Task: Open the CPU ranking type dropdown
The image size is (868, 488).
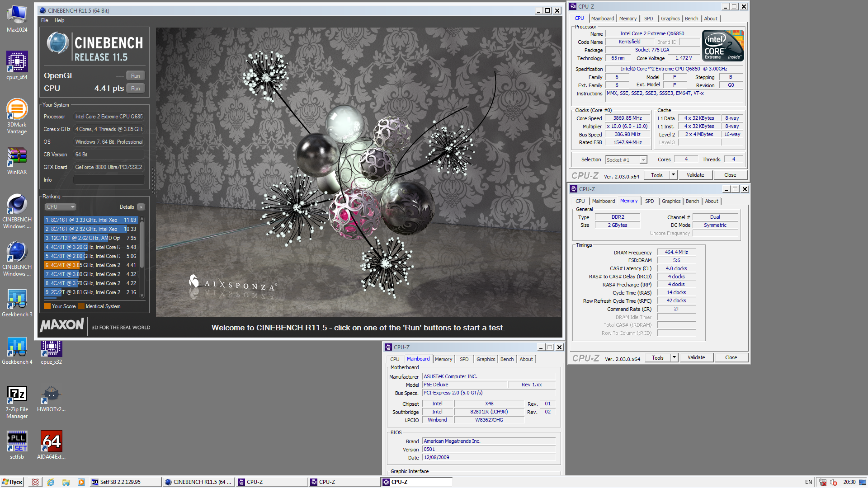Action: 61,207
